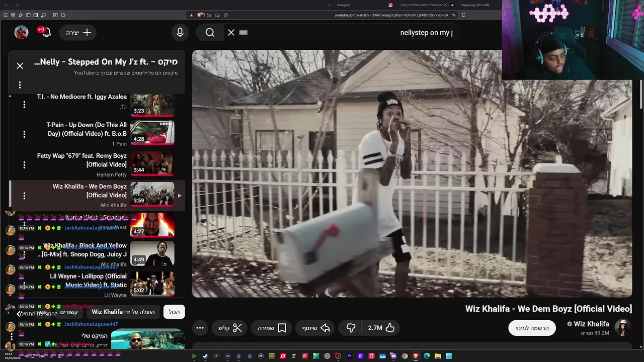Click the voice search microphone icon
Screen dimensions: 644x362
point(180,32)
